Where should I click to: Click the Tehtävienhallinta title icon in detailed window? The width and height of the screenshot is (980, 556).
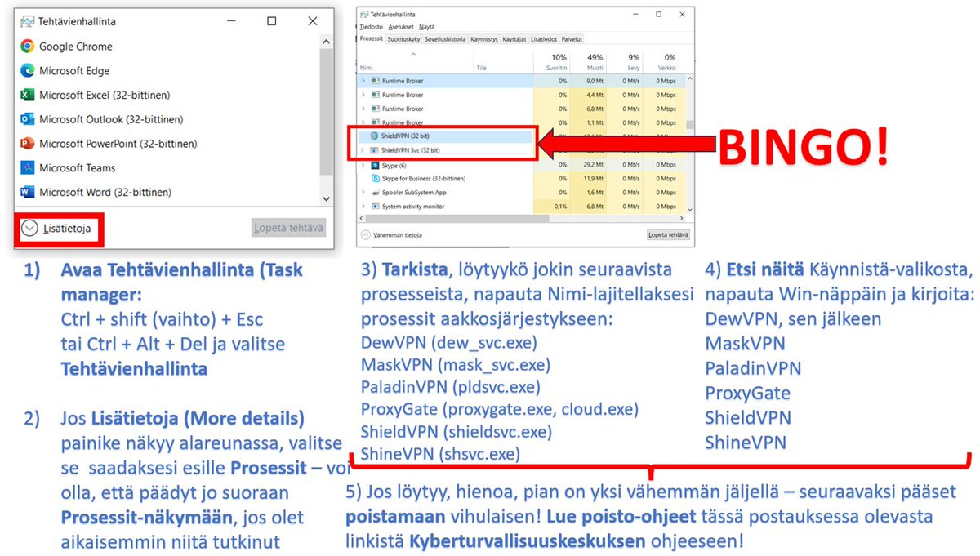[364, 15]
